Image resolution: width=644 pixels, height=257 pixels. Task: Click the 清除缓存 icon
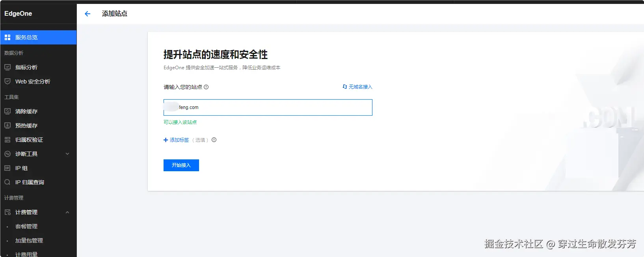pos(7,111)
